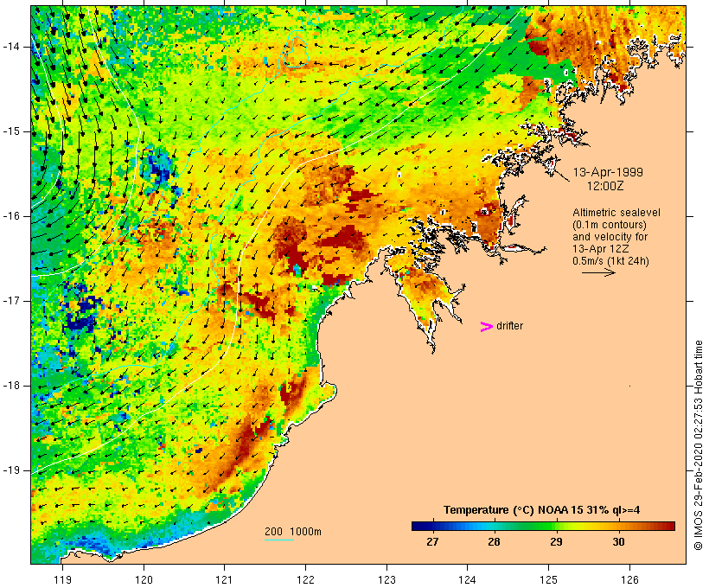Click the colorbar label '28'

pyautogui.click(x=495, y=541)
